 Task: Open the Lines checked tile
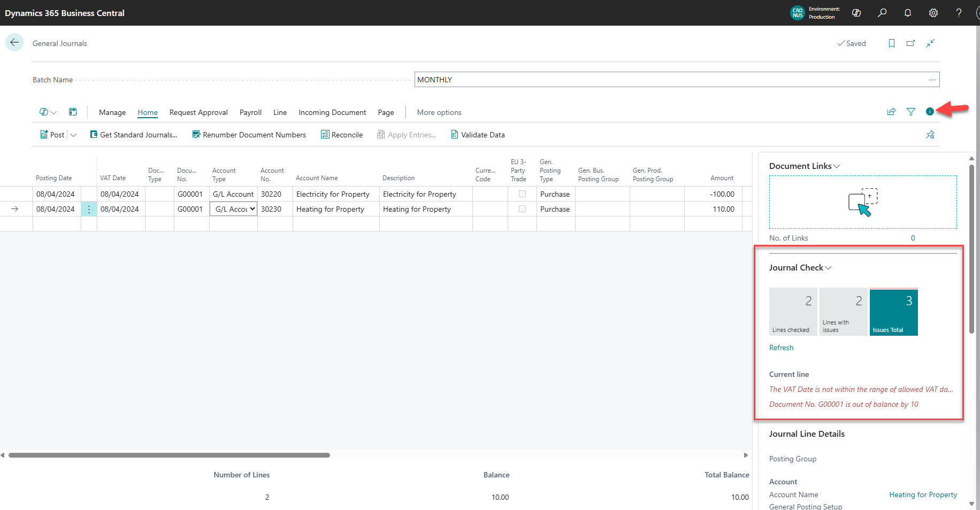tap(793, 312)
